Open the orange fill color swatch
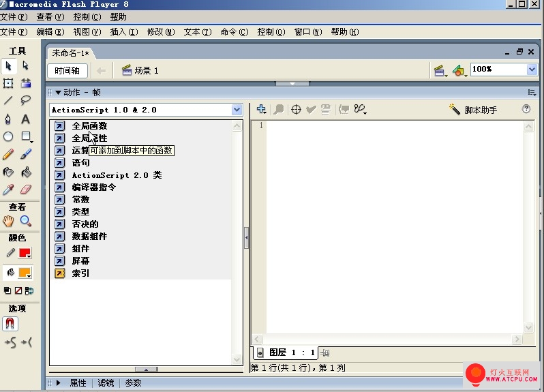 coord(25,273)
